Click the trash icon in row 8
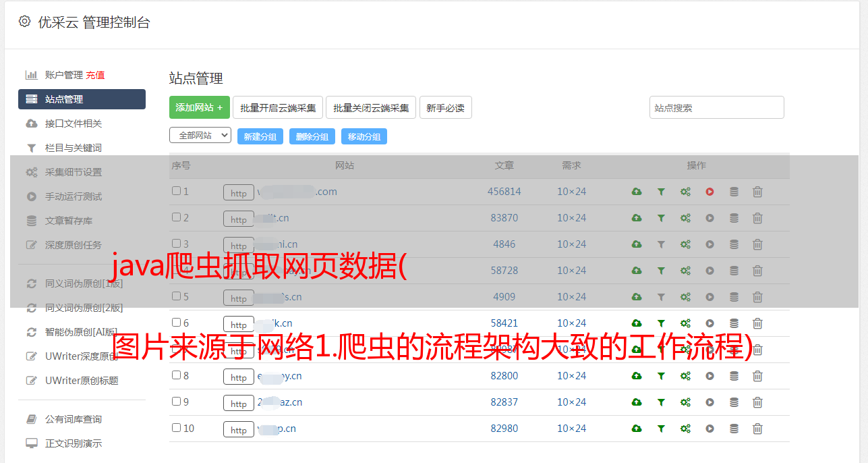This screenshot has width=868, height=463. point(757,376)
